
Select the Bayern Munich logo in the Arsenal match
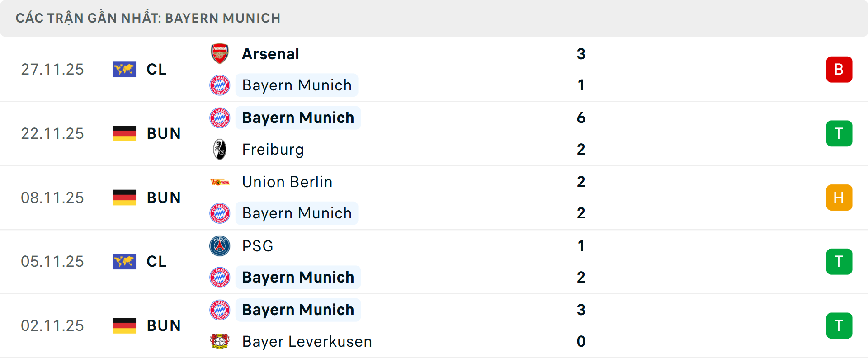point(220,85)
